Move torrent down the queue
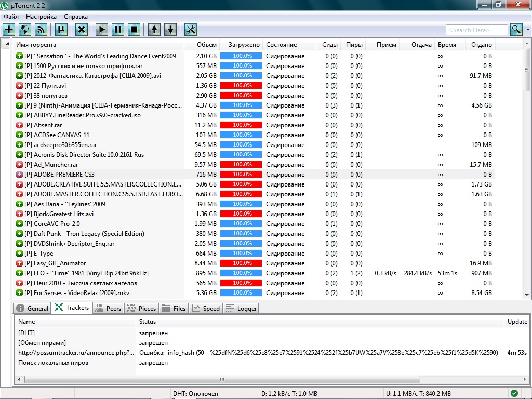The height and width of the screenshot is (399, 532). (x=170, y=30)
